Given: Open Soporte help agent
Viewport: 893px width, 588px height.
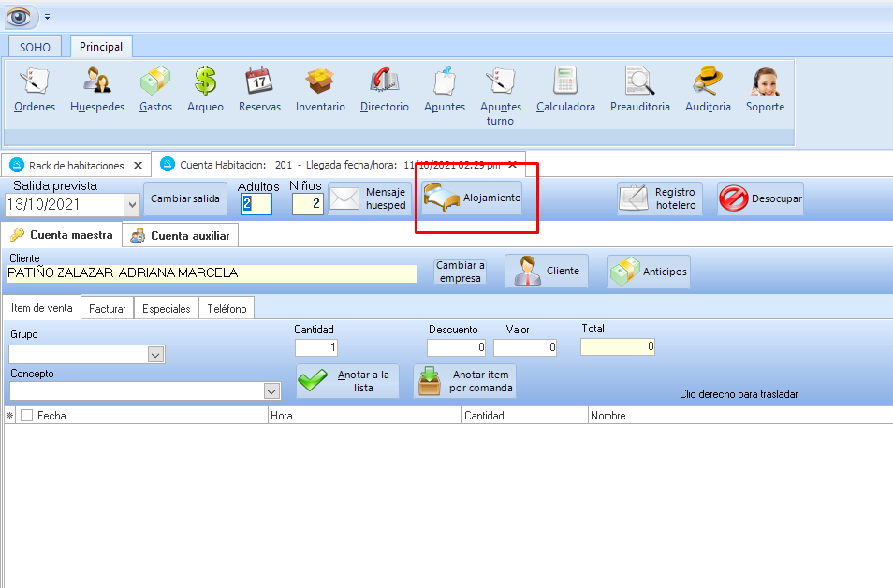Looking at the screenshot, I should pyautogui.click(x=765, y=90).
